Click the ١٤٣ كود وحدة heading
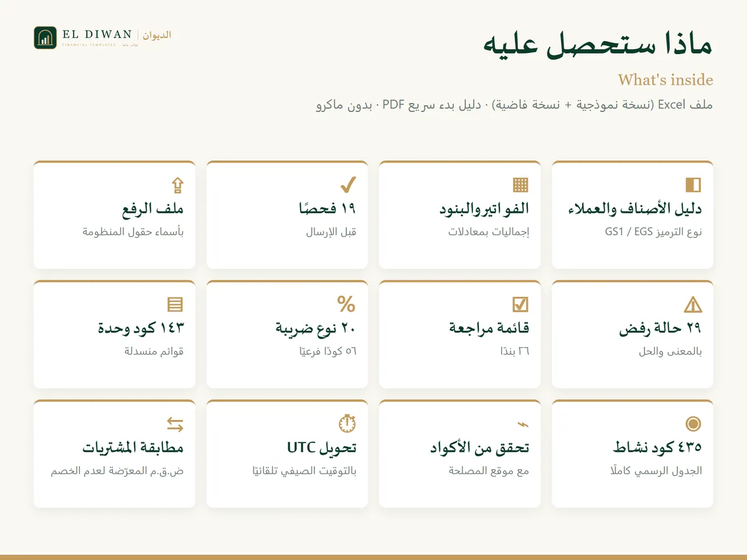 (x=141, y=329)
